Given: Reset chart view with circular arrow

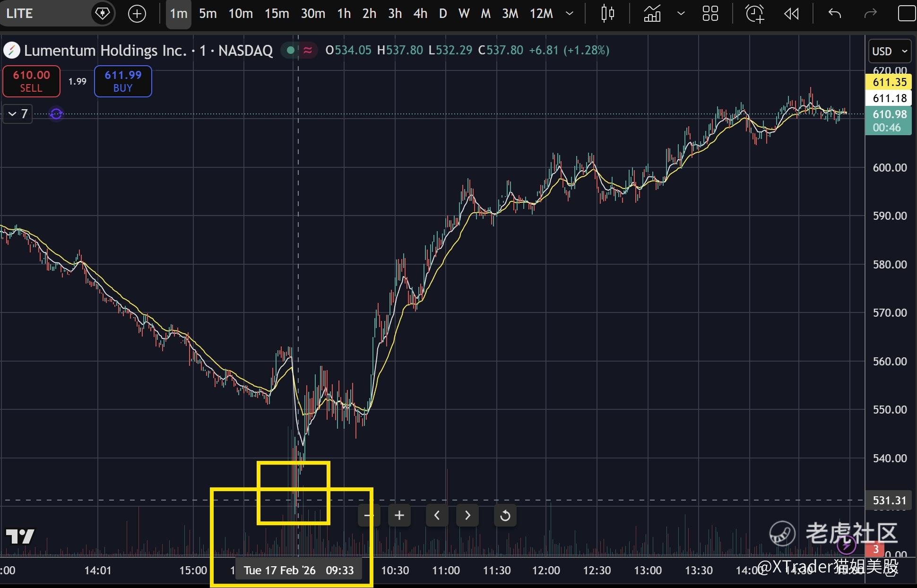Looking at the screenshot, I should pos(505,515).
